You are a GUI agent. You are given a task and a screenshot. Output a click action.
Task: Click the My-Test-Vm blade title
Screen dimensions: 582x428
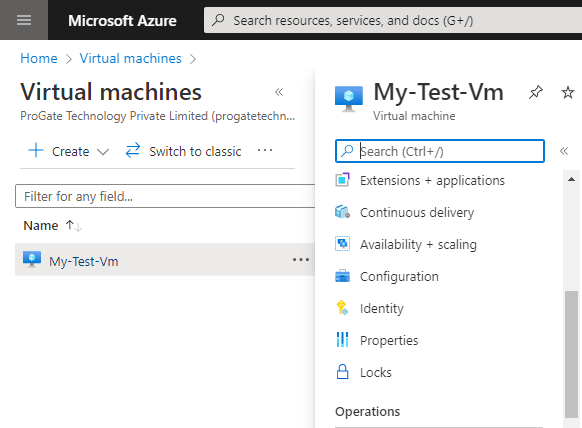439,92
